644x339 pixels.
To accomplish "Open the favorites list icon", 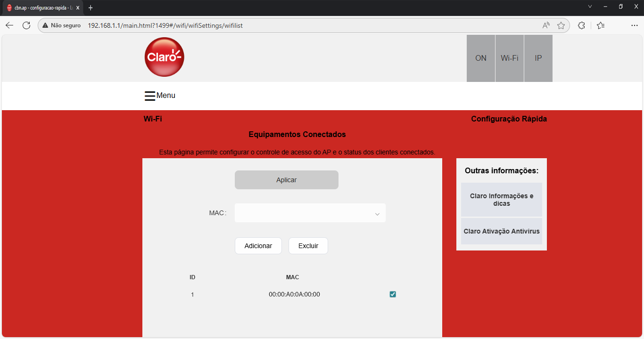I will pyautogui.click(x=600, y=25).
